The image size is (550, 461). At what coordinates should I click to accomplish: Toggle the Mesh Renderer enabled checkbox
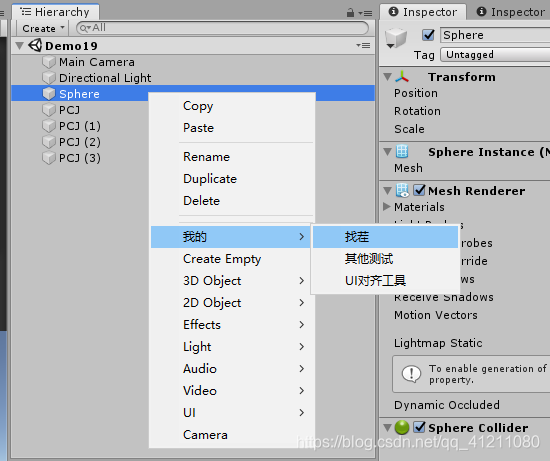(420, 190)
